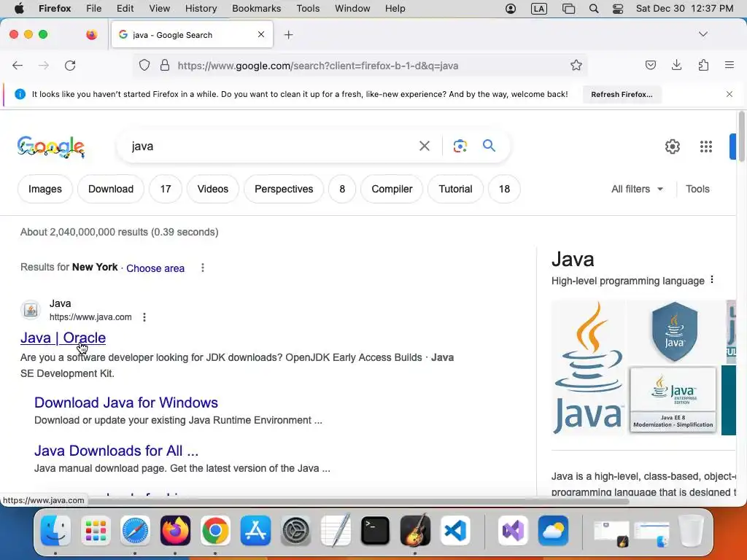
Task: Open the Tools menu in menu bar
Action: click(308, 9)
